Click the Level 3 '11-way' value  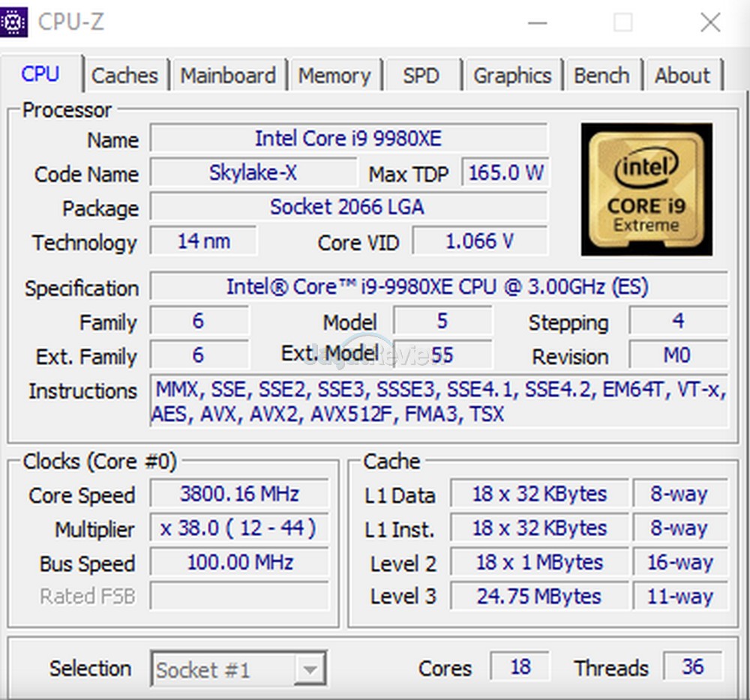coord(681,596)
